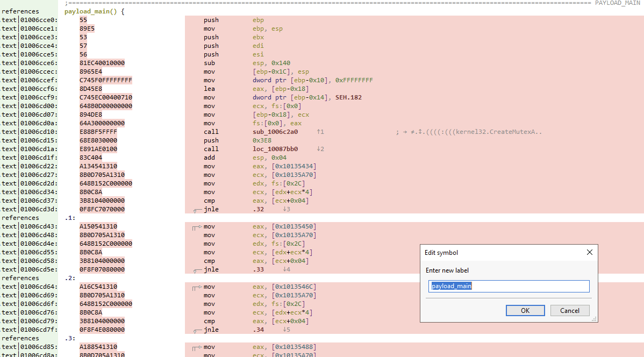The width and height of the screenshot is (644, 357).
Task: Click sub esp, 0x140 instruction
Action: [247, 63]
